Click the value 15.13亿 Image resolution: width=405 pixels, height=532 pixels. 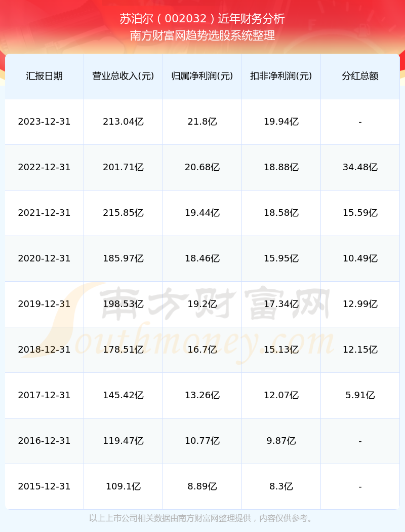click(x=281, y=350)
